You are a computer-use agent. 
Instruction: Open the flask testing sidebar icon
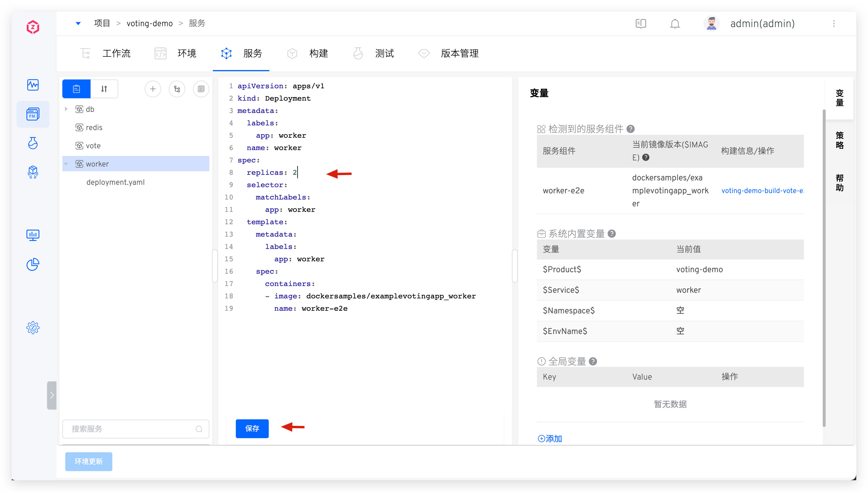pyautogui.click(x=33, y=143)
